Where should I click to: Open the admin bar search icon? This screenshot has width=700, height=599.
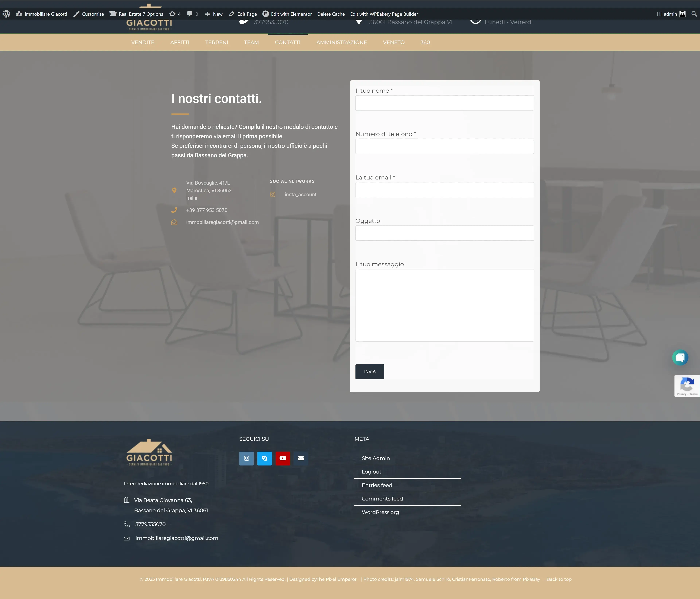click(694, 14)
